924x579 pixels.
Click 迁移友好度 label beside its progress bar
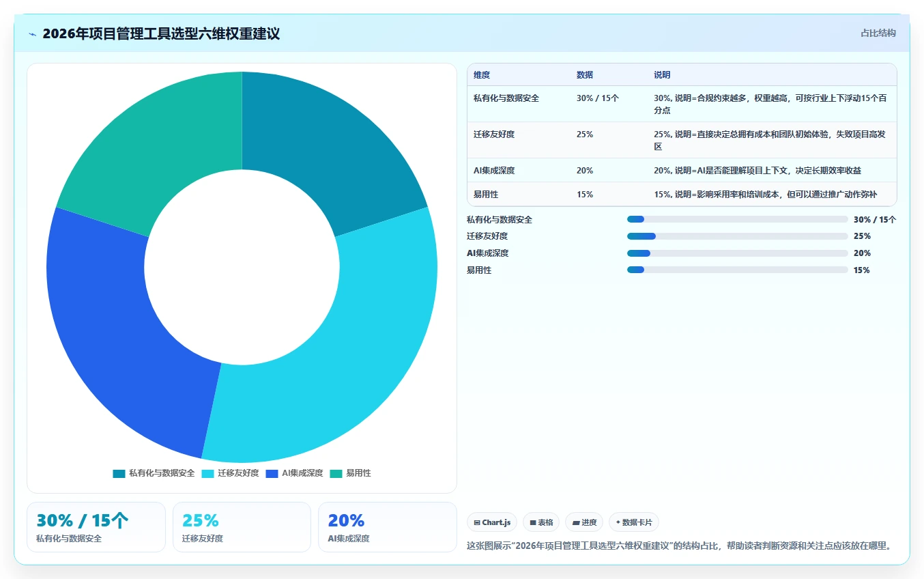(487, 236)
